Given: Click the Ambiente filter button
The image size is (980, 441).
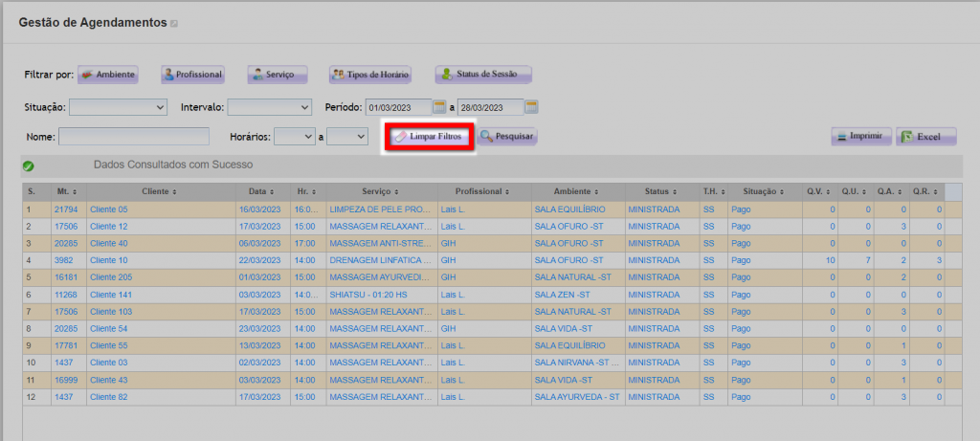Looking at the screenshot, I should click(108, 75).
